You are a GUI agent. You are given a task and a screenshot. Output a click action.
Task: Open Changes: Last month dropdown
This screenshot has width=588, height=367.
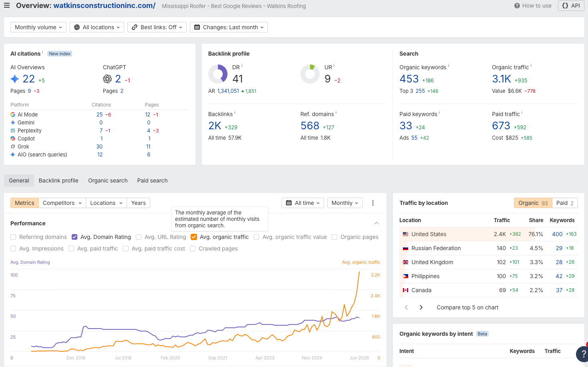pyautogui.click(x=229, y=27)
